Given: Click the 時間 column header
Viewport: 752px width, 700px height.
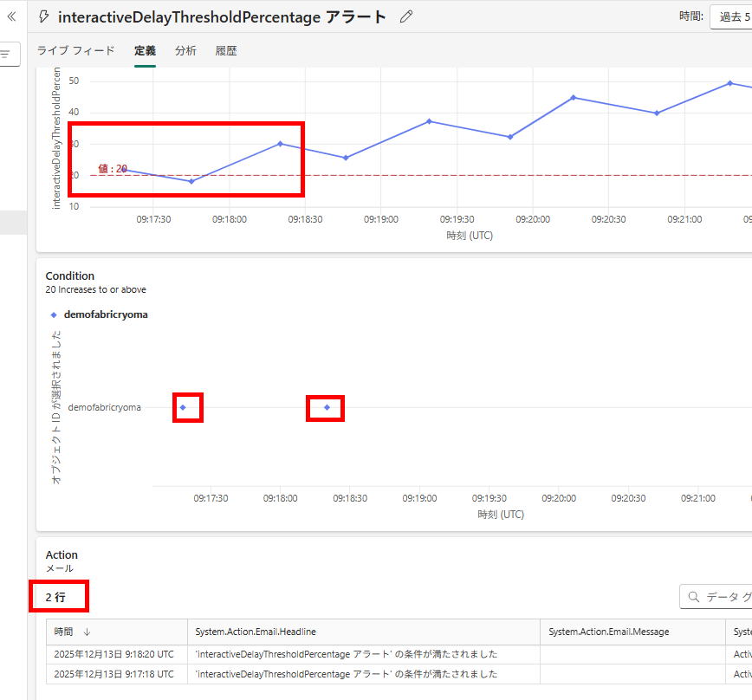Looking at the screenshot, I should click(117, 632).
